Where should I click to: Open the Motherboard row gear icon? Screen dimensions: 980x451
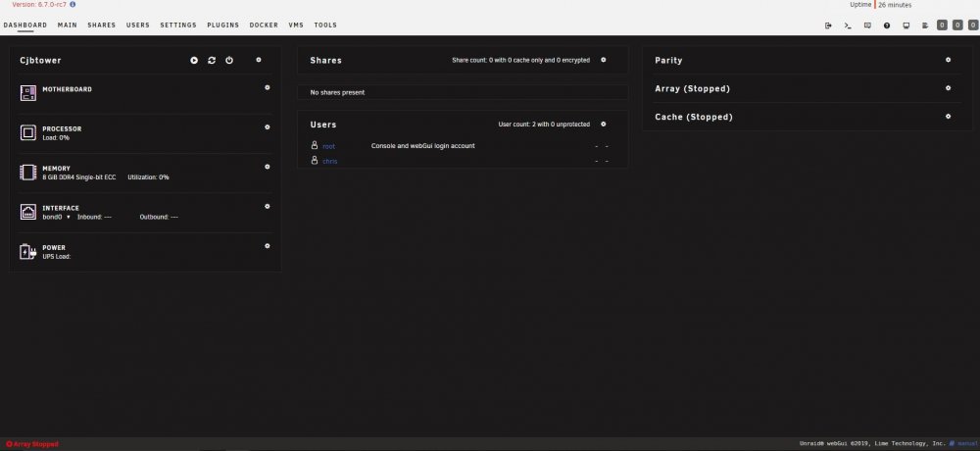[268, 87]
